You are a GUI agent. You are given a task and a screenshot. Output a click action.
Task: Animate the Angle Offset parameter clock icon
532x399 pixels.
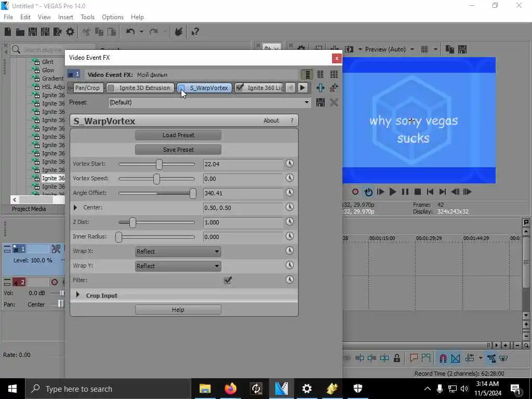coord(289,193)
